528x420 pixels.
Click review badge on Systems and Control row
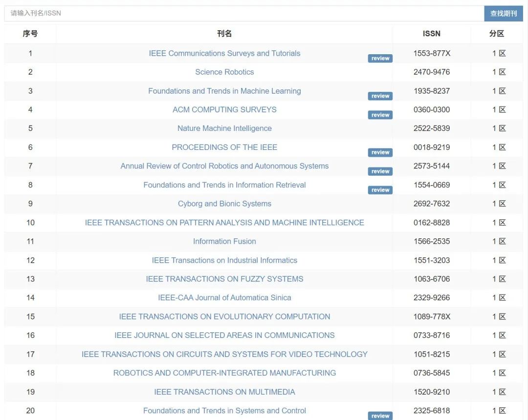(380, 416)
